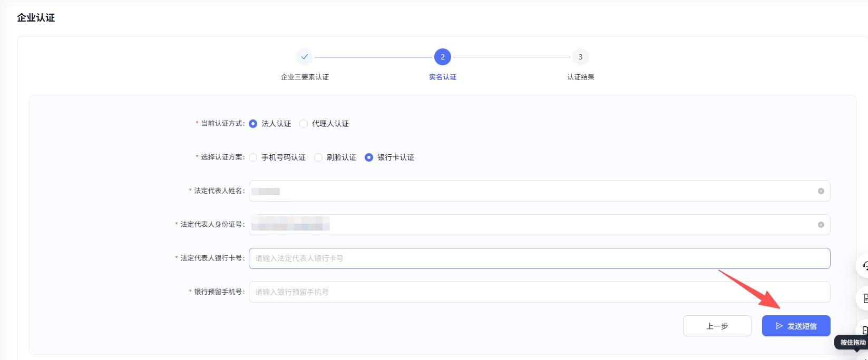
Task: Focus the 法定代表人姓名 input
Action: (539, 191)
